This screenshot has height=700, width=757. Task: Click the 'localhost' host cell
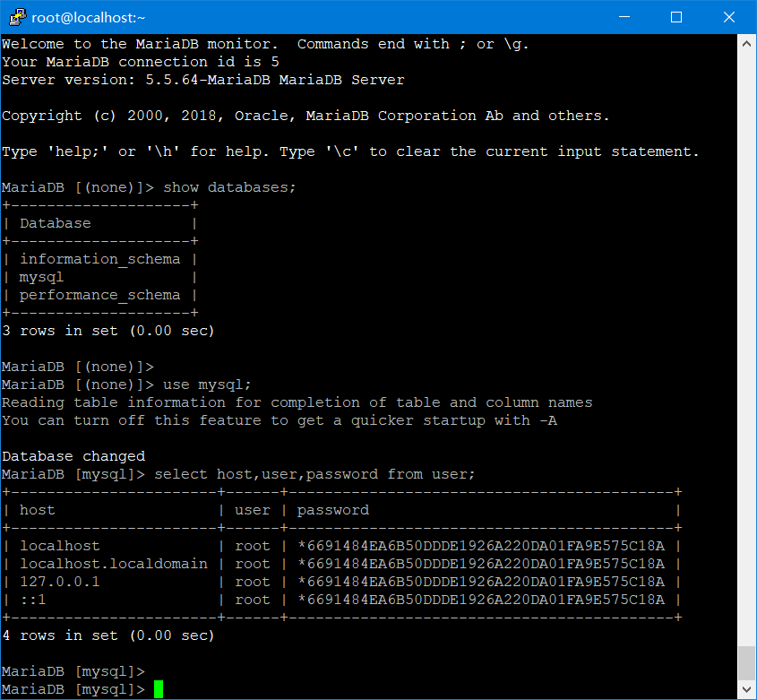coord(60,546)
